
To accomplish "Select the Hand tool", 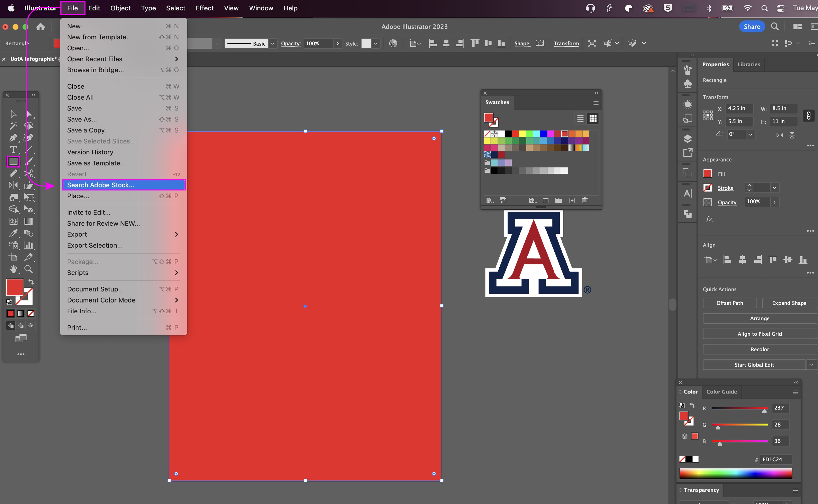I will (x=13, y=269).
